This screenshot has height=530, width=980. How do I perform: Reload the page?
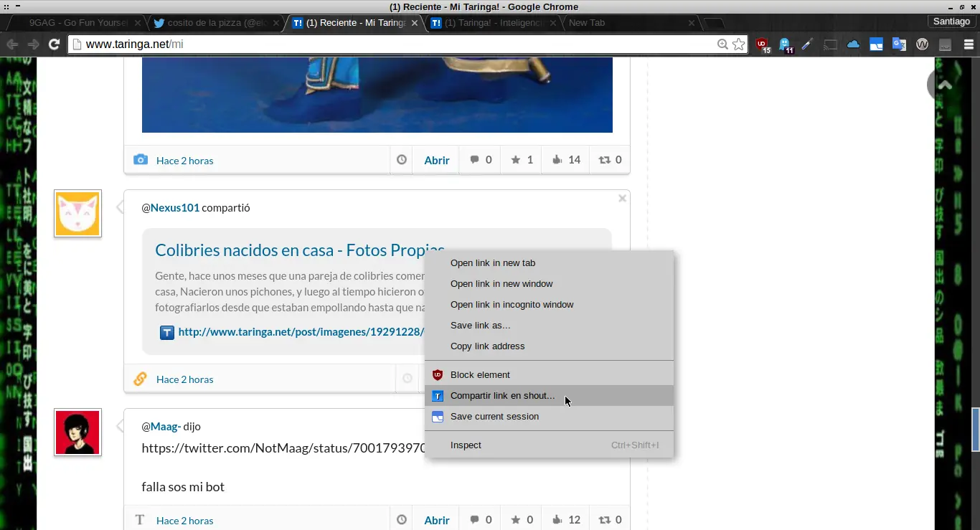coord(54,44)
